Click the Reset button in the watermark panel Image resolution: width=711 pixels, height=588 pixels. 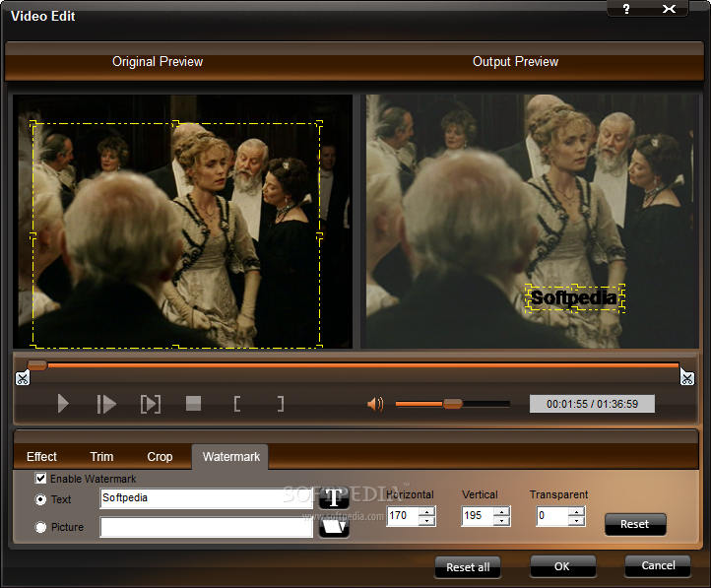pyautogui.click(x=635, y=524)
